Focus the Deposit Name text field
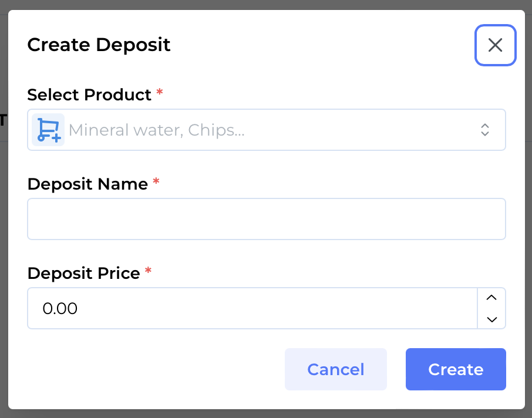This screenshot has width=532, height=418. pos(266,219)
